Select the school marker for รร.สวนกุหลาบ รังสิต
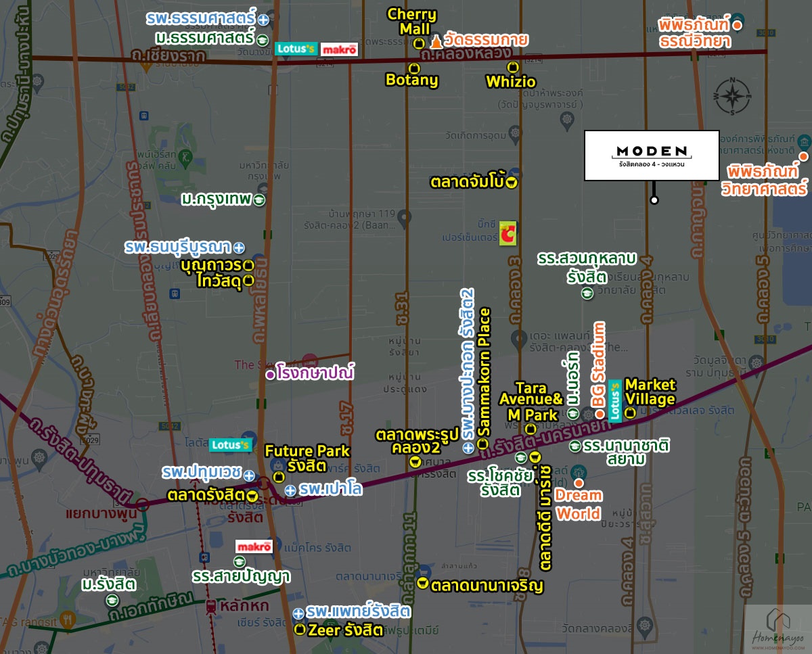 pos(587,293)
